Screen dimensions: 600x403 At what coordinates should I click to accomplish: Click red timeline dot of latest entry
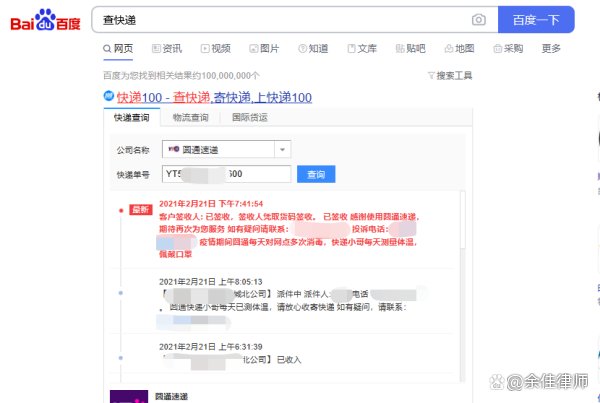coord(121,210)
